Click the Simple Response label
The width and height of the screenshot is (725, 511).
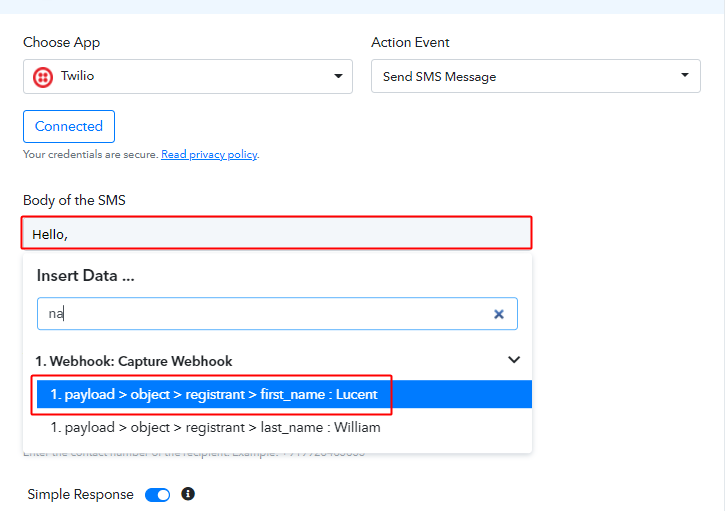pos(80,494)
